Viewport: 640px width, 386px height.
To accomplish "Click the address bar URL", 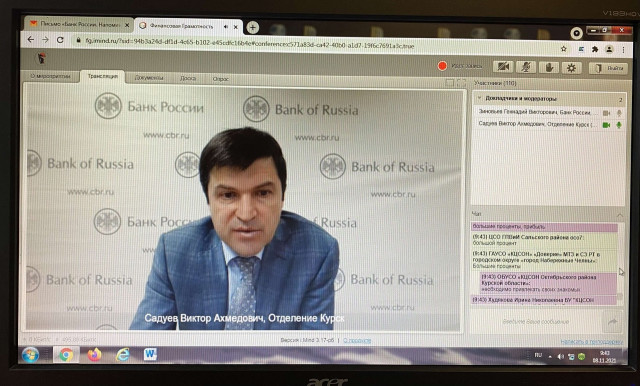I will click(x=250, y=44).
